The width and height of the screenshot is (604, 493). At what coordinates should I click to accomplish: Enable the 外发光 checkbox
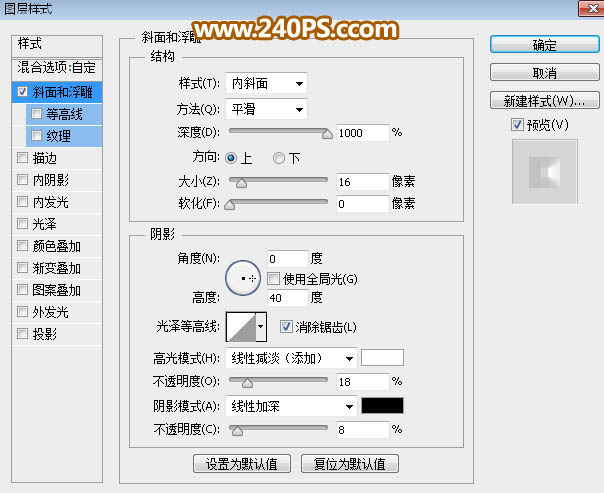tap(22, 311)
